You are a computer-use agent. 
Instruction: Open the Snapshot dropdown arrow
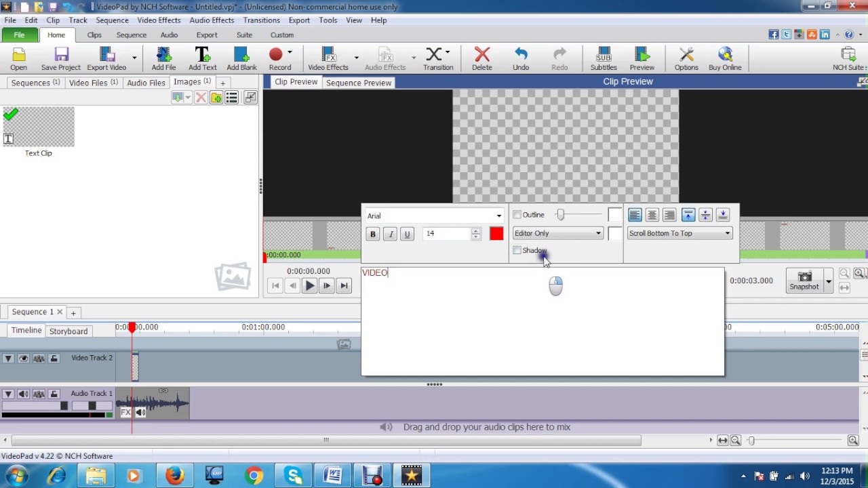828,281
